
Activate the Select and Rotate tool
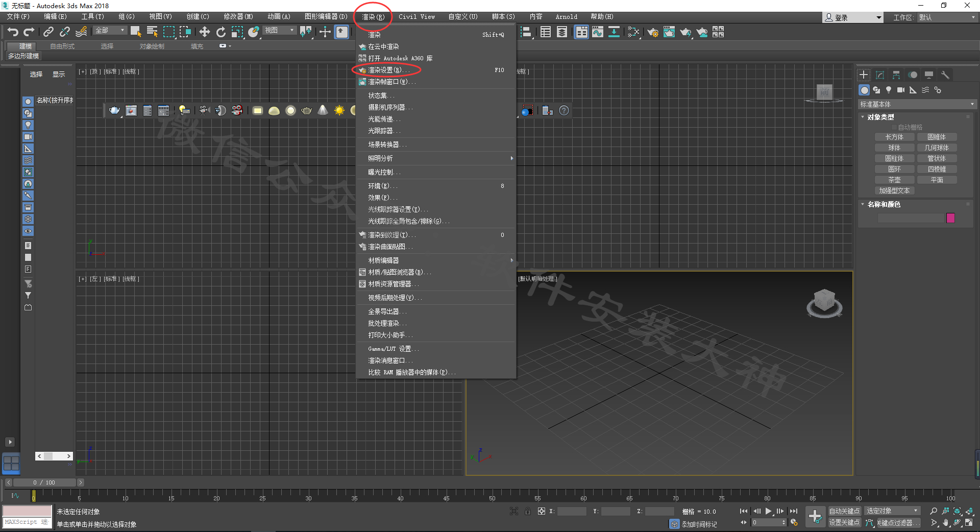(220, 32)
